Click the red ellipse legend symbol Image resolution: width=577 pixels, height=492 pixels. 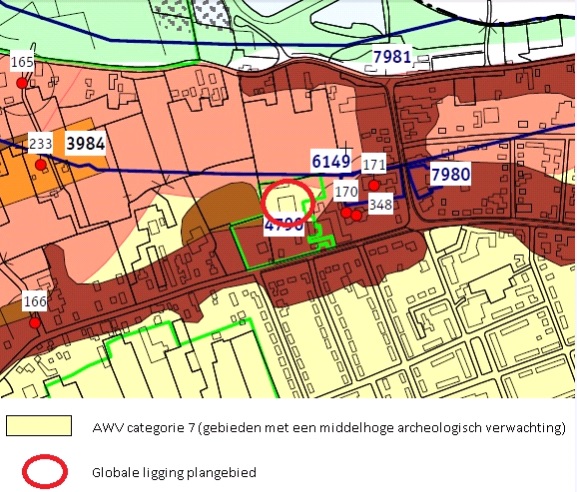tap(45, 471)
